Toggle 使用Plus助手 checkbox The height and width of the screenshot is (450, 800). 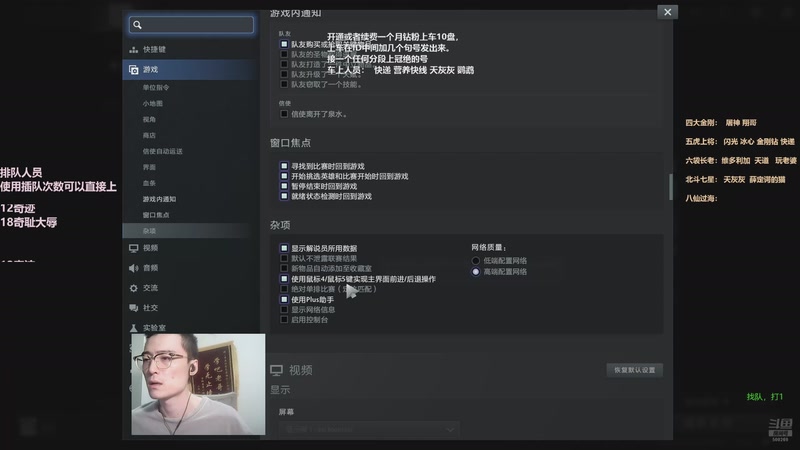point(284,299)
